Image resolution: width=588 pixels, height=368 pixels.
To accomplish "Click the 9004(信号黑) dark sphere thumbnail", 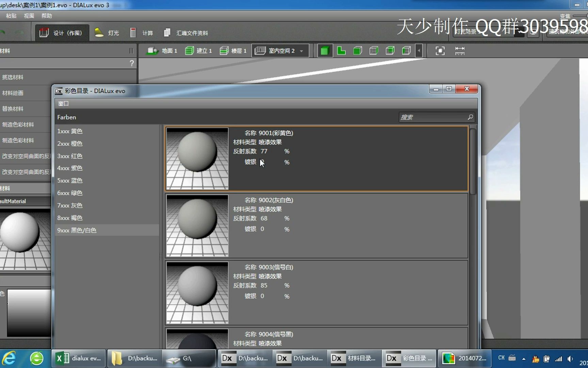I will 197,339.
